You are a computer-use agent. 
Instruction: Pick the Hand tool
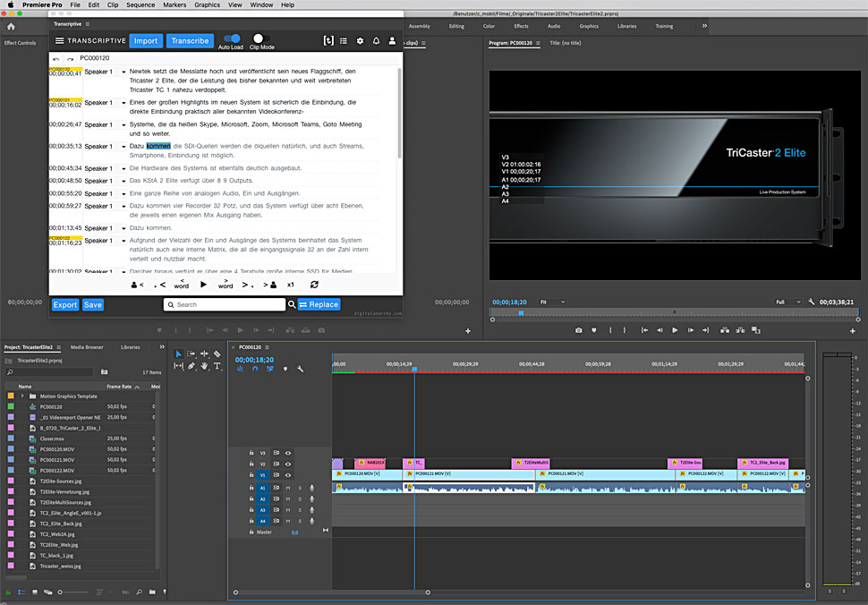click(x=204, y=366)
